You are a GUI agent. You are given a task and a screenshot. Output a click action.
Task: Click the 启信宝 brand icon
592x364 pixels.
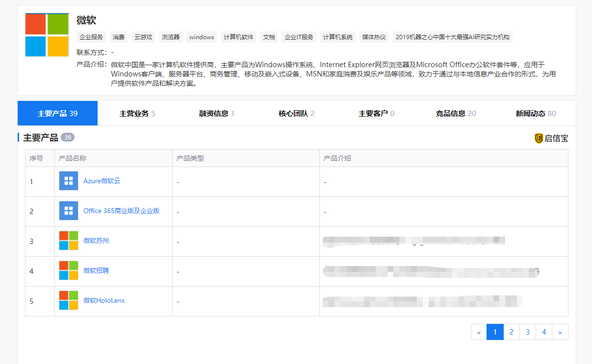click(538, 138)
